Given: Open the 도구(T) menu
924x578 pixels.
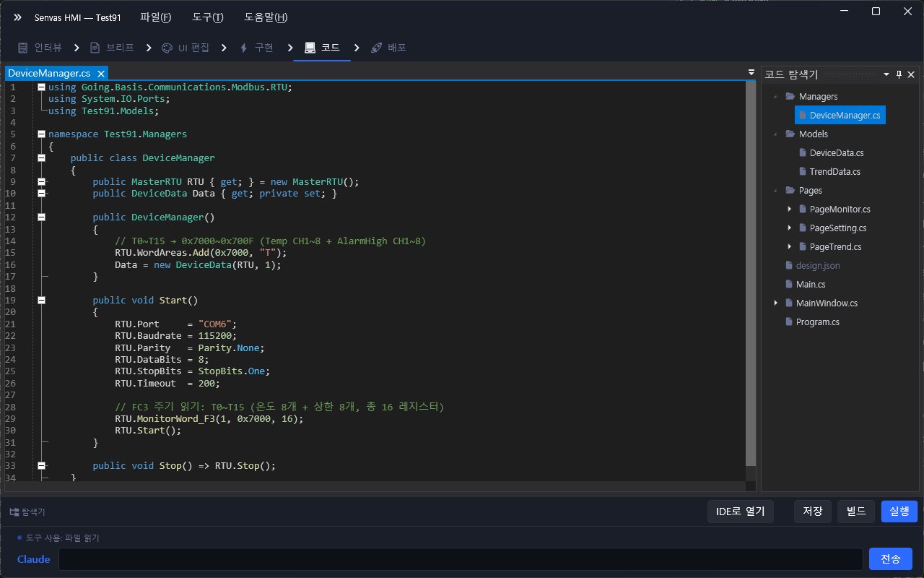Looking at the screenshot, I should point(208,17).
